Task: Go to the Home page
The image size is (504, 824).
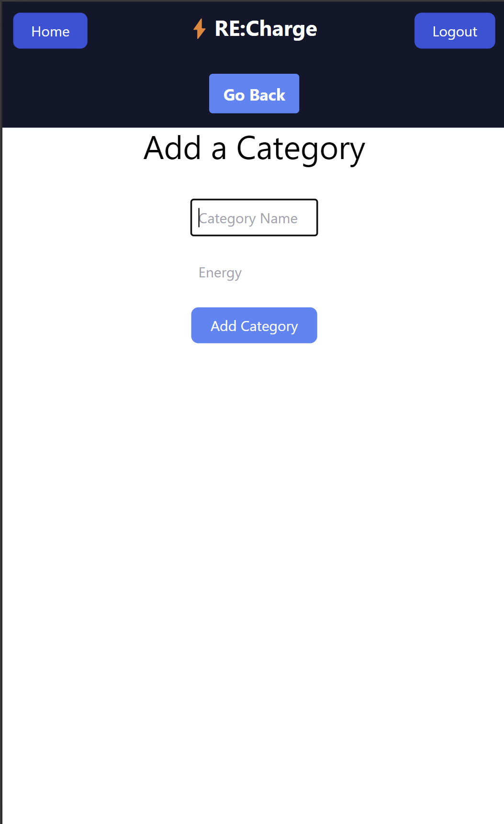Action: coord(50,31)
